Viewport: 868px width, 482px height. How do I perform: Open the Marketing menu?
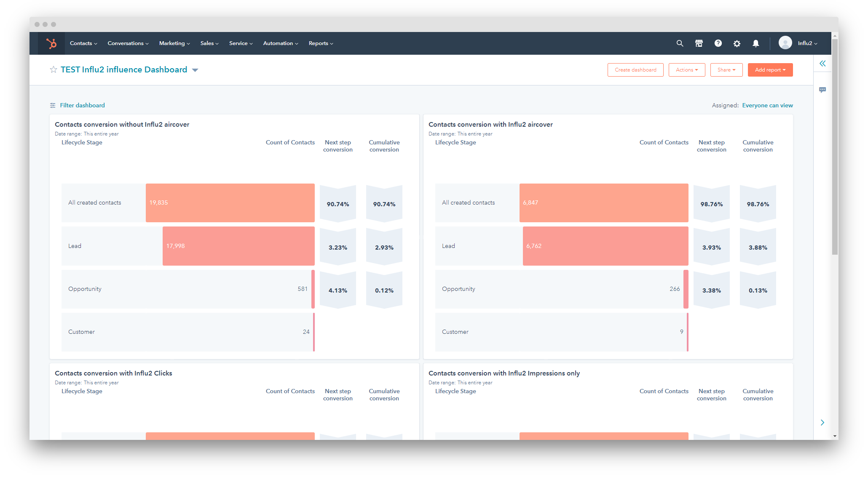click(174, 43)
